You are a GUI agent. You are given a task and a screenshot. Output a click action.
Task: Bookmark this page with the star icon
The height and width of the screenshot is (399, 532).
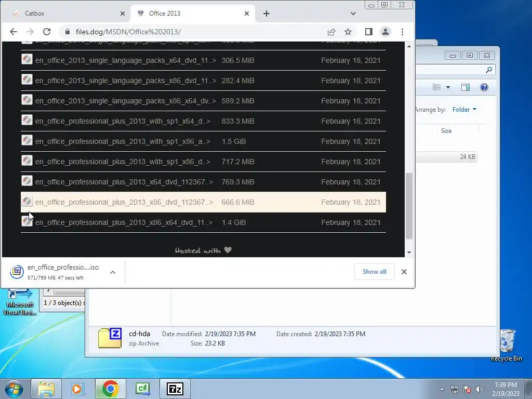[x=348, y=32]
